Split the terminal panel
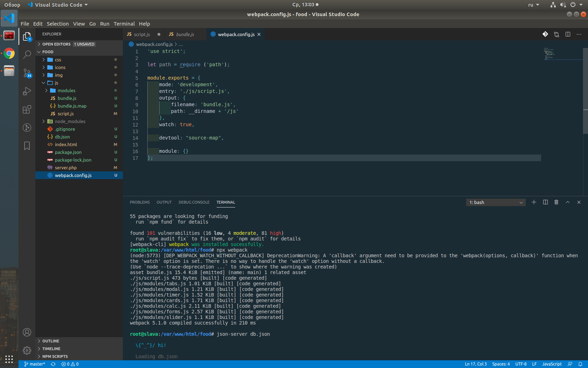This screenshot has height=368, width=588. pos(545,202)
